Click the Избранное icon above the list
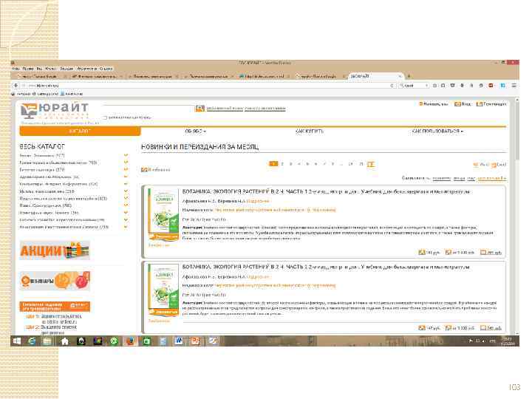The height and width of the screenshot is (399, 532). point(144,169)
